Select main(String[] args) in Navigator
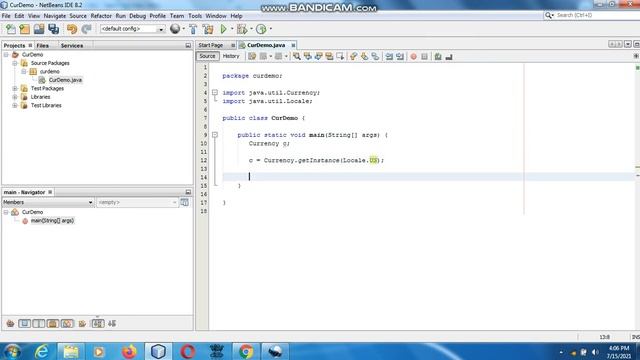Screen dimensions: 640x360 point(52,221)
